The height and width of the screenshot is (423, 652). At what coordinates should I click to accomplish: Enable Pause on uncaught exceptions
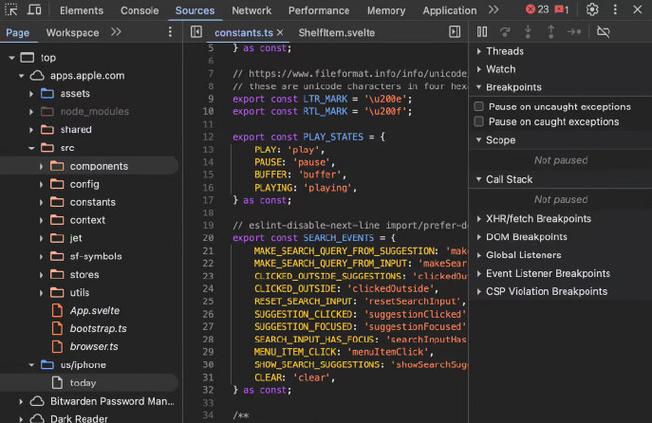click(x=479, y=106)
